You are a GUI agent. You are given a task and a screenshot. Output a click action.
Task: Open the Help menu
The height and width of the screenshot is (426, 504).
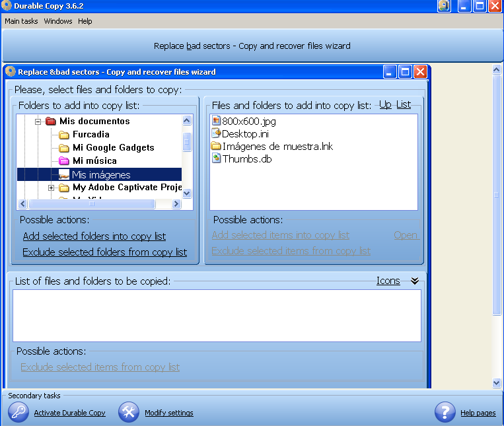tap(85, 21)
